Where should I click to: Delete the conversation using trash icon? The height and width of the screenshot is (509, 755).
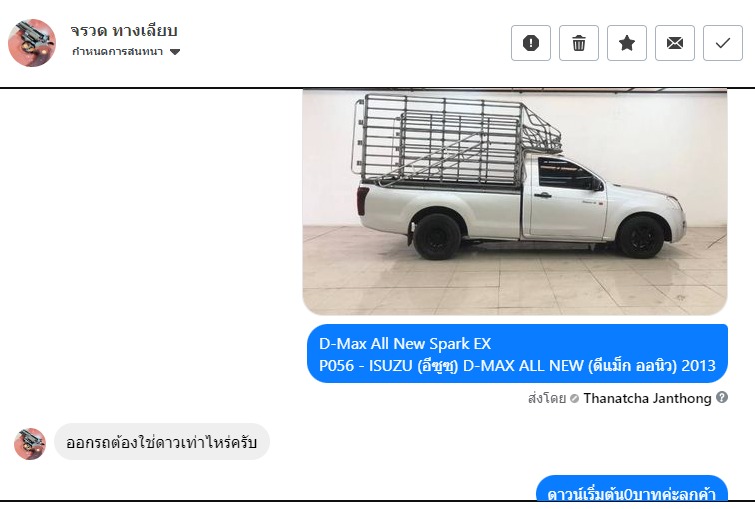click(x=579, y=43)
